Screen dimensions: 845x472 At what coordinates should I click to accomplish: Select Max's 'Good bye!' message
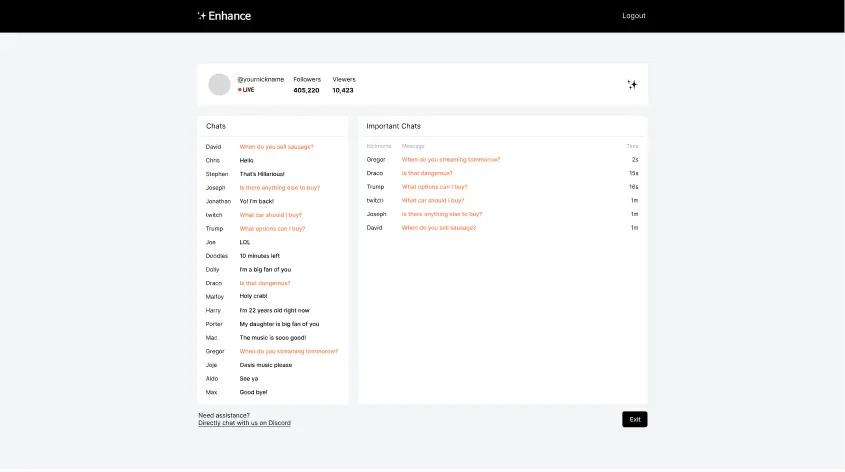point(253,392)
